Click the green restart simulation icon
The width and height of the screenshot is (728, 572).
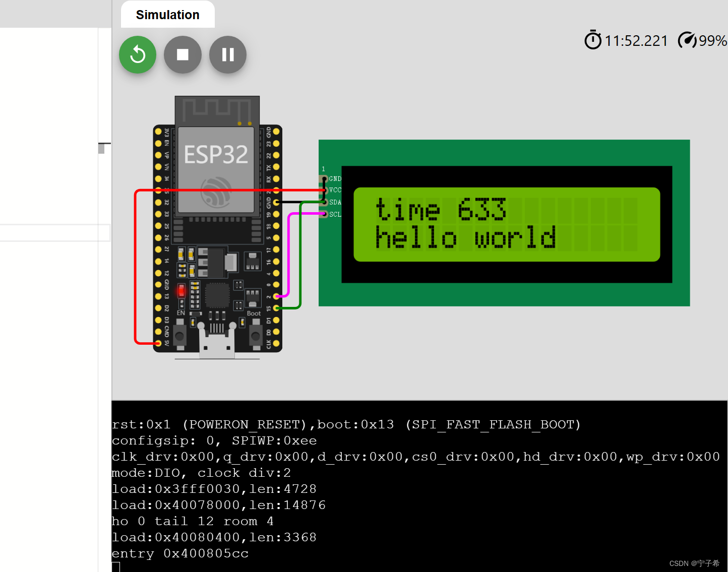click(137, 54)
